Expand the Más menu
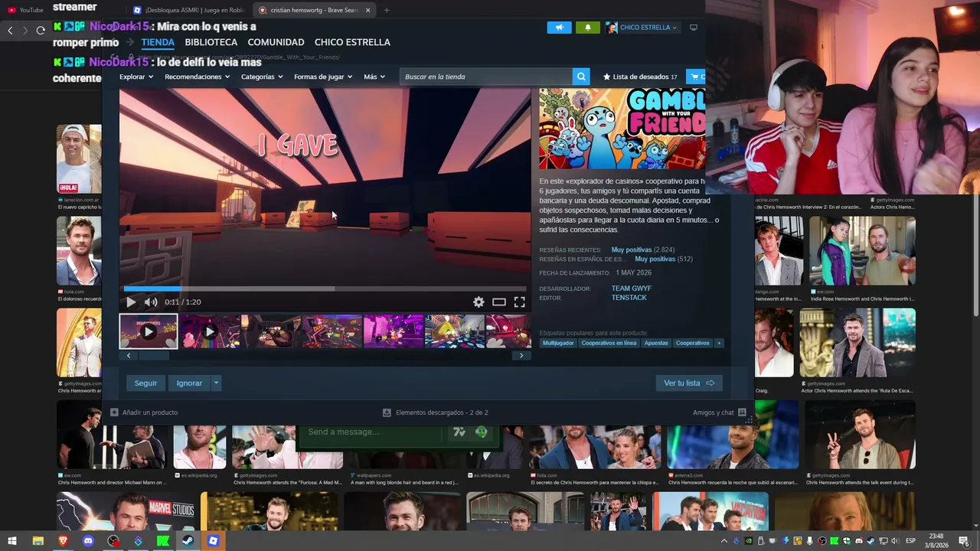This screenshot has width=980, height=551. 374,77
